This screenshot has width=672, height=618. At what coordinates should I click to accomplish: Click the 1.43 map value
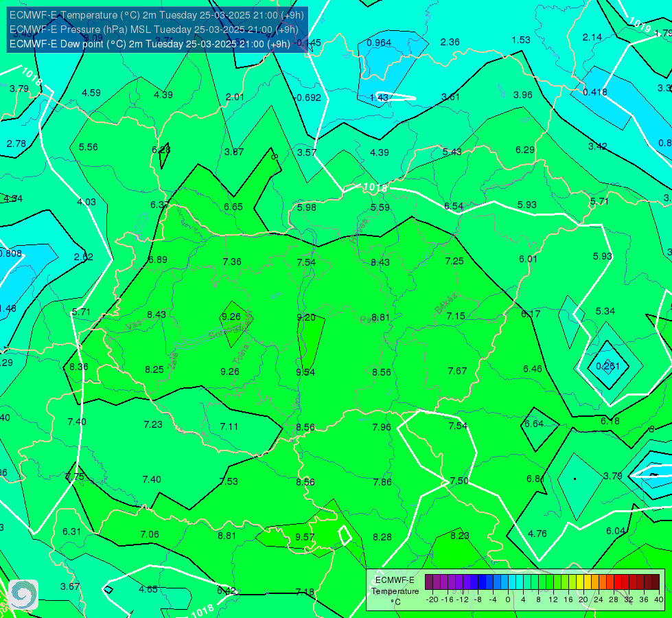click(x=379, y=98)
